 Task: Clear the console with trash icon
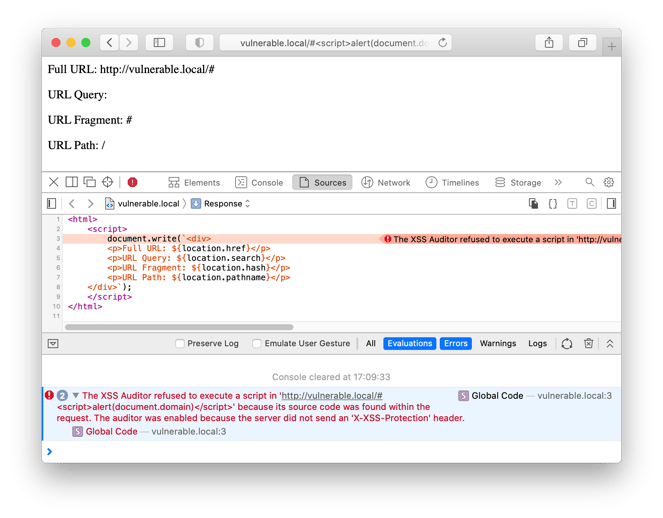(588, 344)
